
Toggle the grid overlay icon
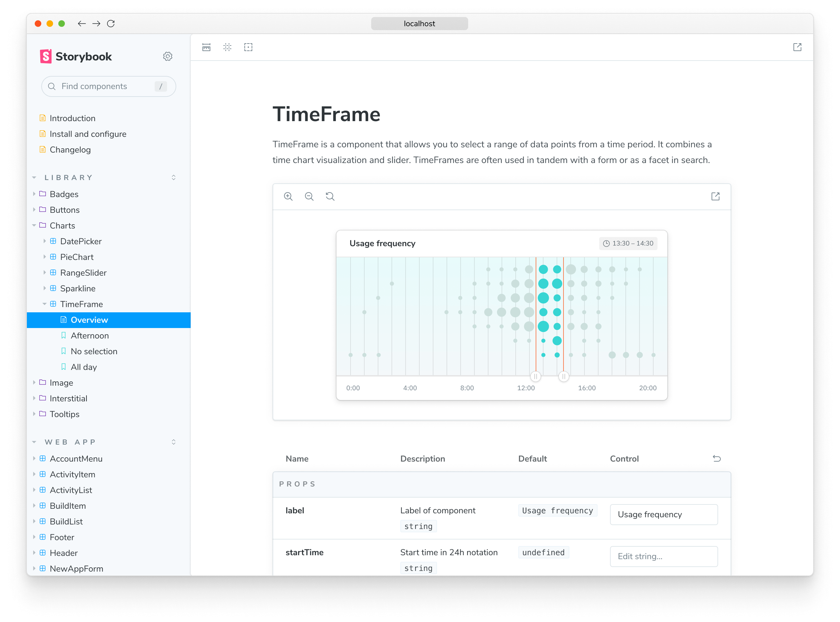click(227, 47)
